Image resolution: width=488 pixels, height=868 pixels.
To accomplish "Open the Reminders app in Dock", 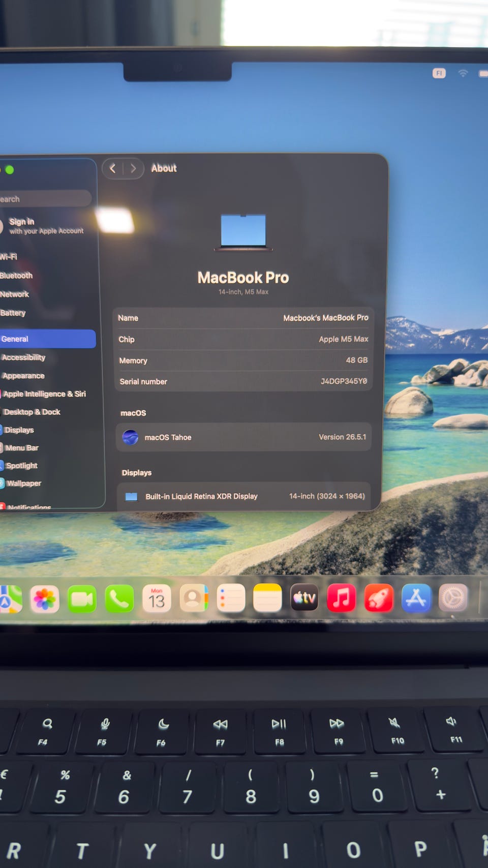I will pyautogui.click(x=231, y=598).
